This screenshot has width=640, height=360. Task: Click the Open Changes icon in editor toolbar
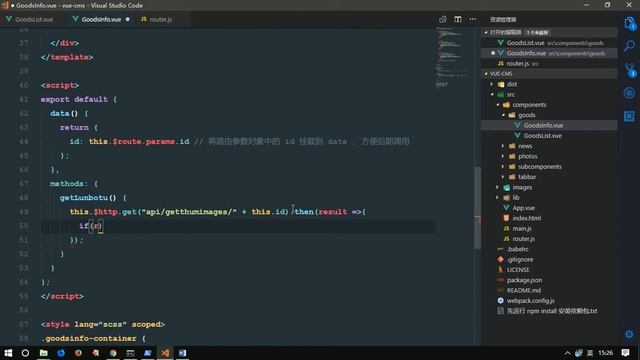(x=443, y=19)
